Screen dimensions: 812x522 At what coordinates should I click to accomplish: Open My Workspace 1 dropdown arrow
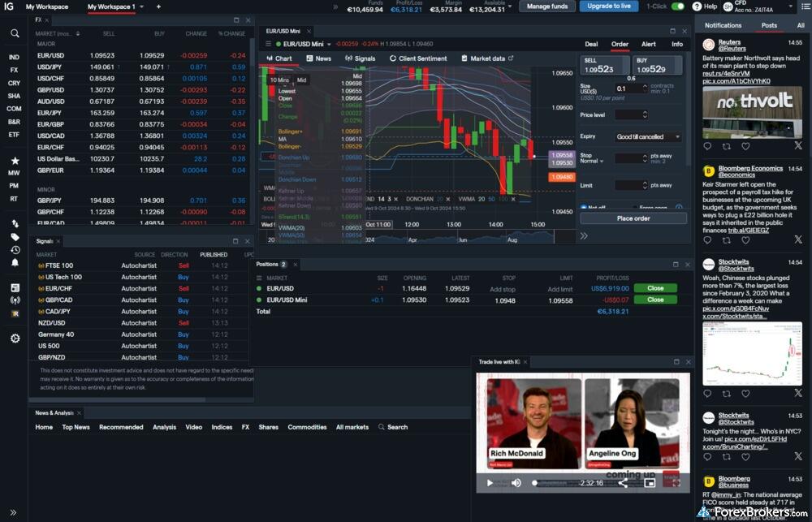[x=141, y=6]
